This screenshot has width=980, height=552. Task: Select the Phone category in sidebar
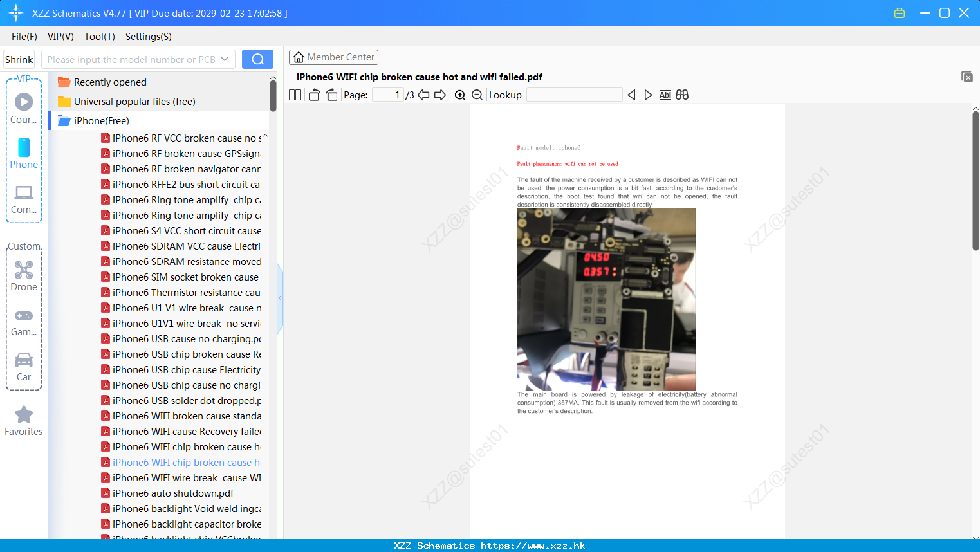click(x=24, y=153)
